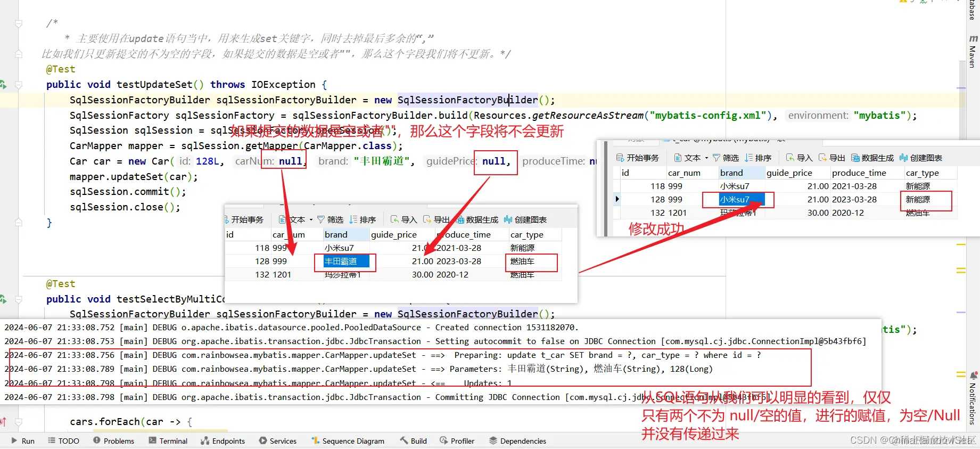Click 导入 import in the lower table window
The height and width of the screenshot is (449, 980).
[404, 219]
